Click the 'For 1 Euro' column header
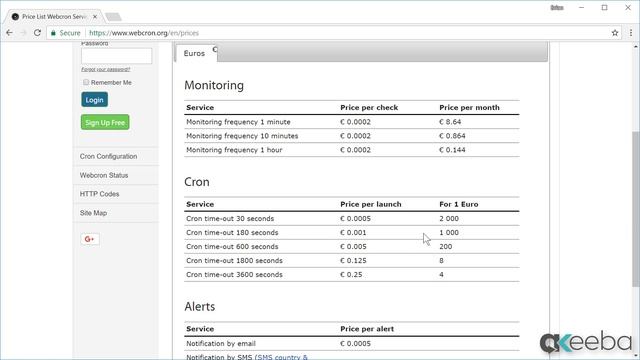This screenshot has height=360, width=640. (459, 204)
